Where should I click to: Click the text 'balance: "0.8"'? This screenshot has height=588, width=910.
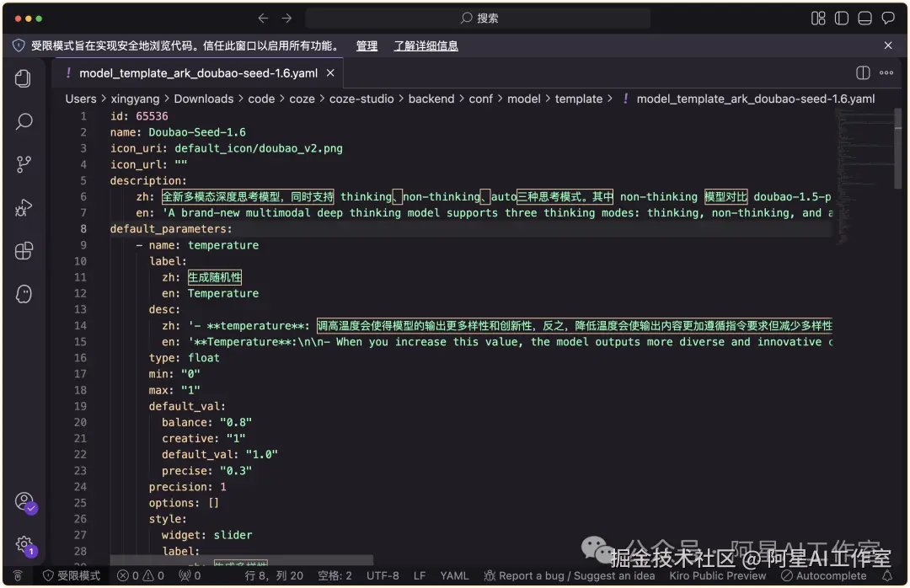206,423
